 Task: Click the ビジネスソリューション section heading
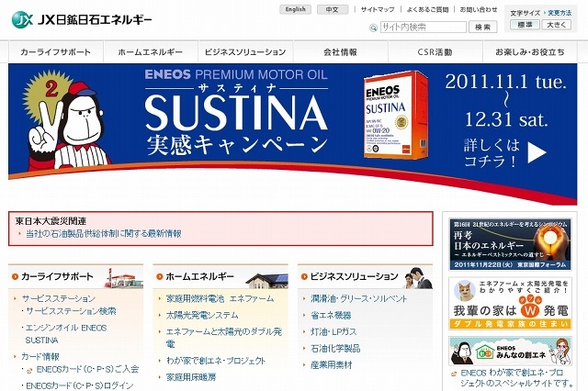tap(354, 276)
